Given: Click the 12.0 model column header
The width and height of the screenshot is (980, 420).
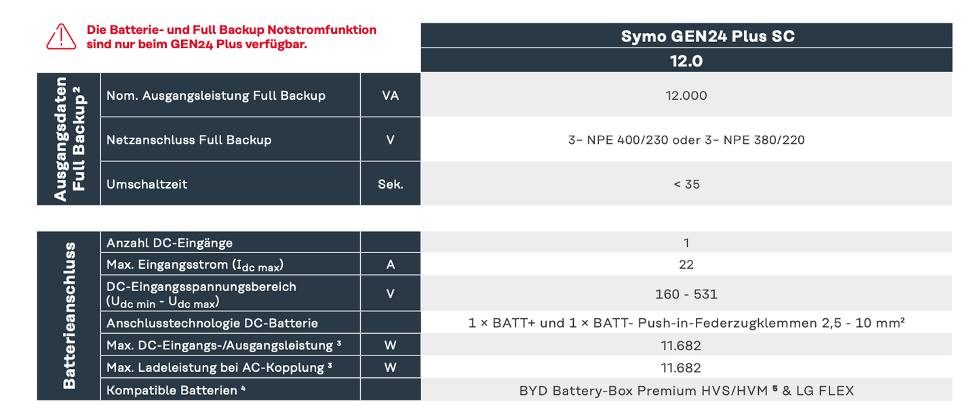Looking at the screenshot, I should click(x=686, y=60).
